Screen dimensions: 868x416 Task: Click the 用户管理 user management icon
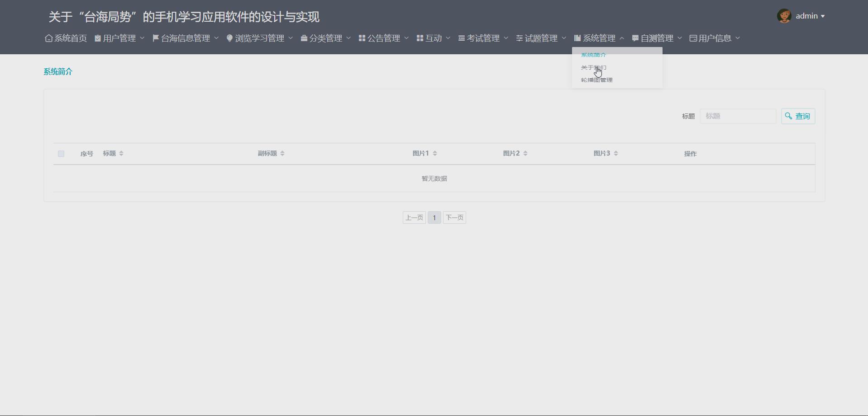[98, 38]
